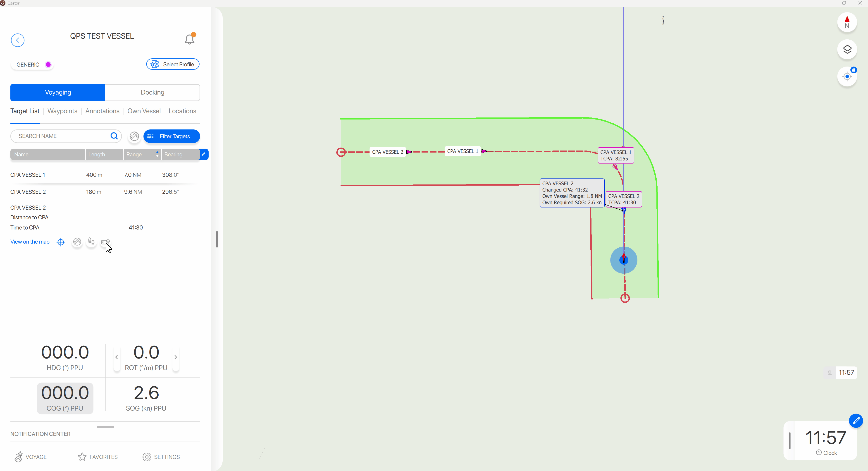Screen dimensions: 868x471
Task: Switch to Docking mode
Action: coord(152,92)
